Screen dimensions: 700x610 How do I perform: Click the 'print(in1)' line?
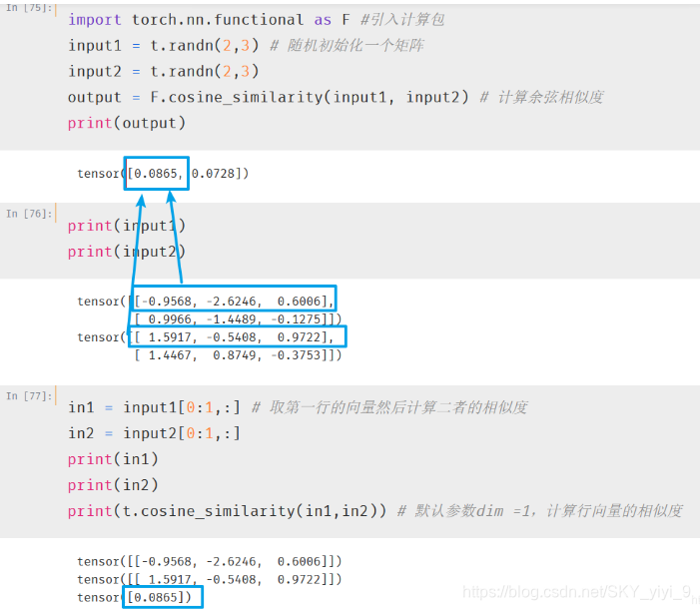[113, 459]
